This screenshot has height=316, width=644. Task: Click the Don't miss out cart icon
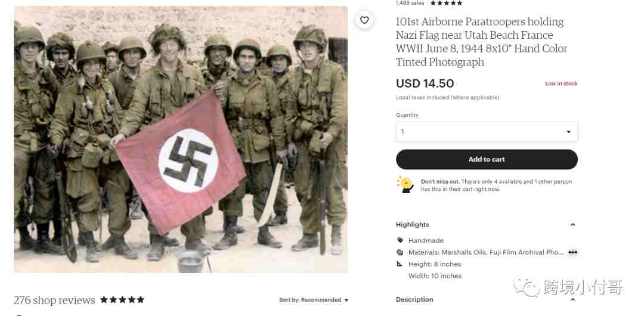click(405, 184)
